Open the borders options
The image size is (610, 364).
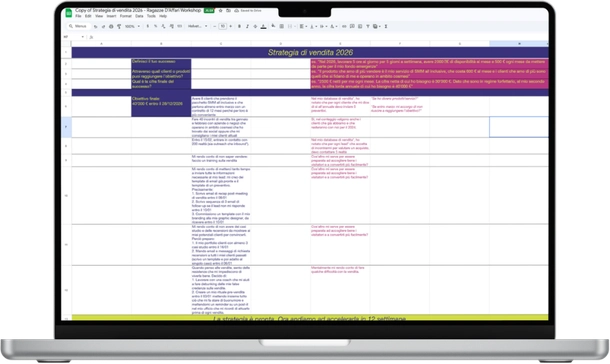point(281,26)
